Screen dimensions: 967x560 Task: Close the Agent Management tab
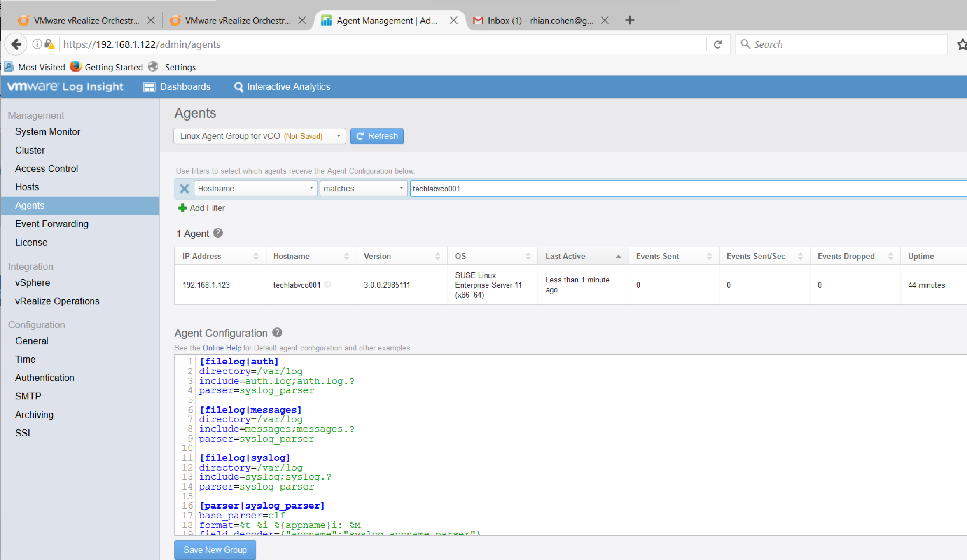[x=453, y=20]
